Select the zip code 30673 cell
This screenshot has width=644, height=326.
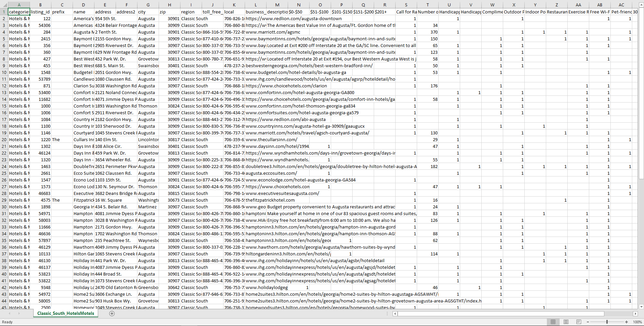click(x=169, y=200)
